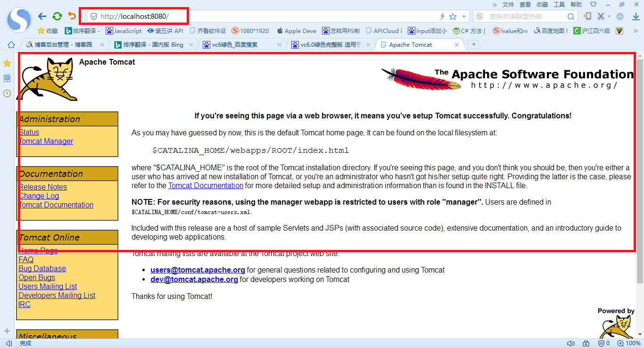Open the Change Log link
The height and width of the screenshot is (348, 644).
(x=39, y=196)
